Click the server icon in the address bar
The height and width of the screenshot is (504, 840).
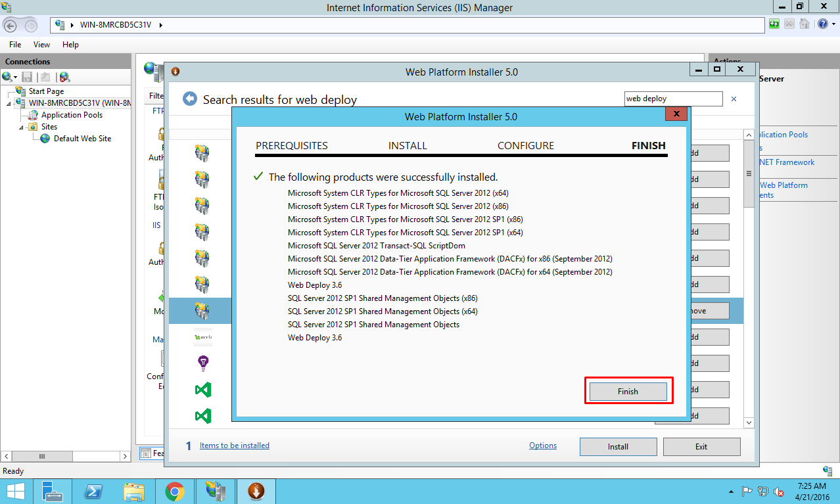point(60,25)
